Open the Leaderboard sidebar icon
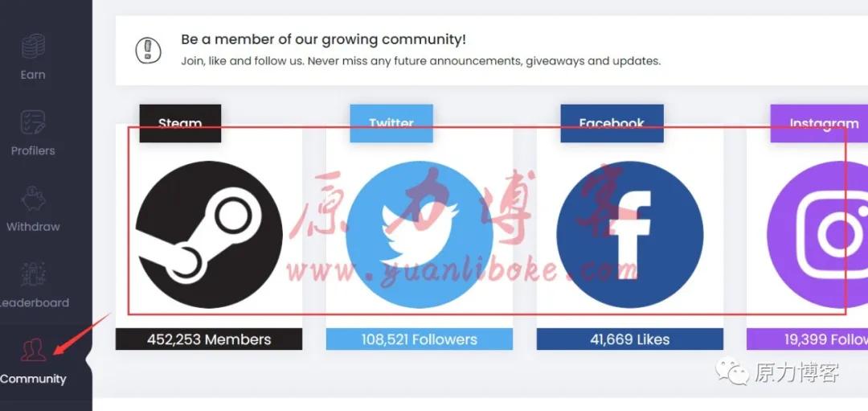Screen dimensions: 868x411 pyautogui.click(x=33, y=275)
